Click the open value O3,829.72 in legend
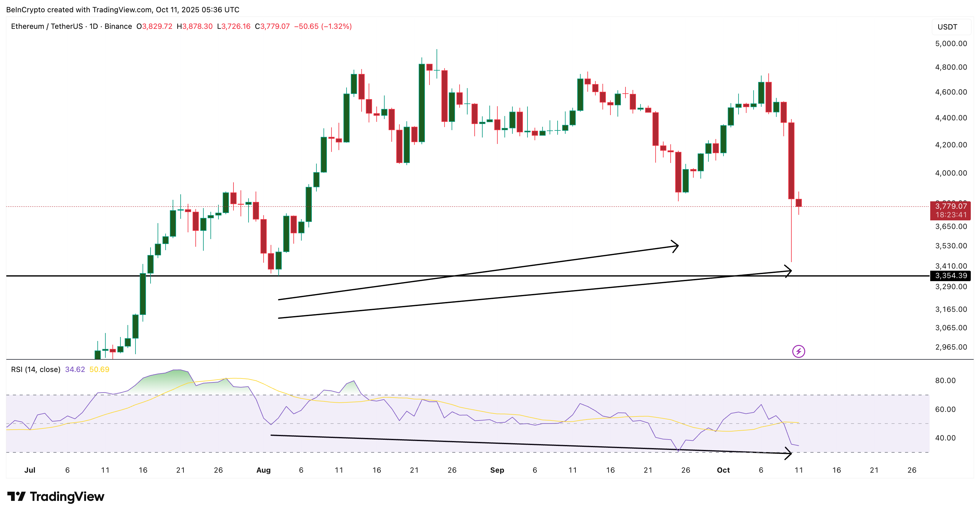This screenshot has height=515, width=980. (x=154, y=27)
